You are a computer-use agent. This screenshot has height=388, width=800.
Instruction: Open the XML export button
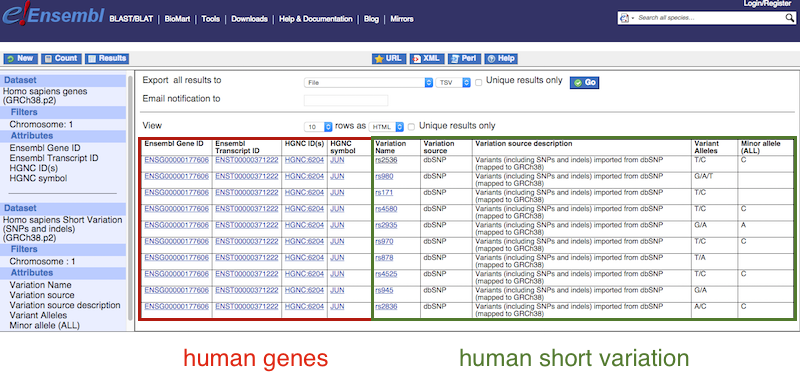click(428, 59)
